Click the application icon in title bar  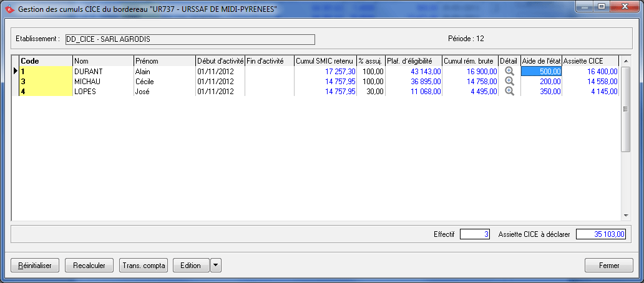point(9,9)
